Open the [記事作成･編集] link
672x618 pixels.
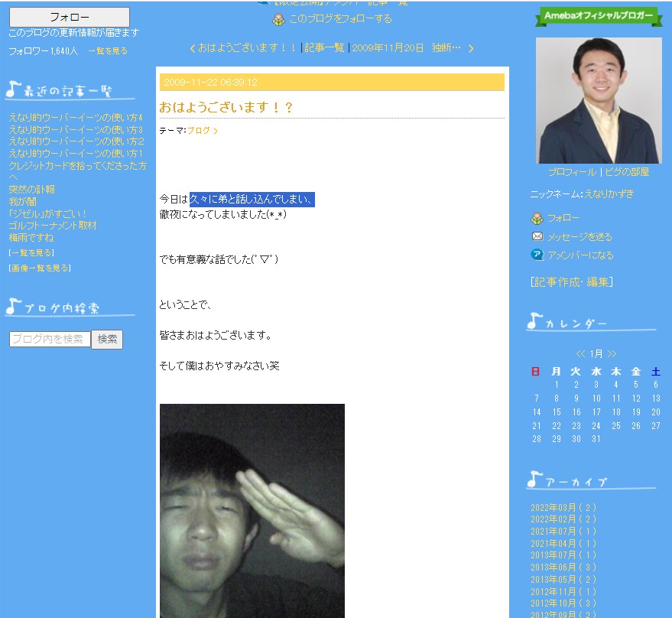coord(572,281)
